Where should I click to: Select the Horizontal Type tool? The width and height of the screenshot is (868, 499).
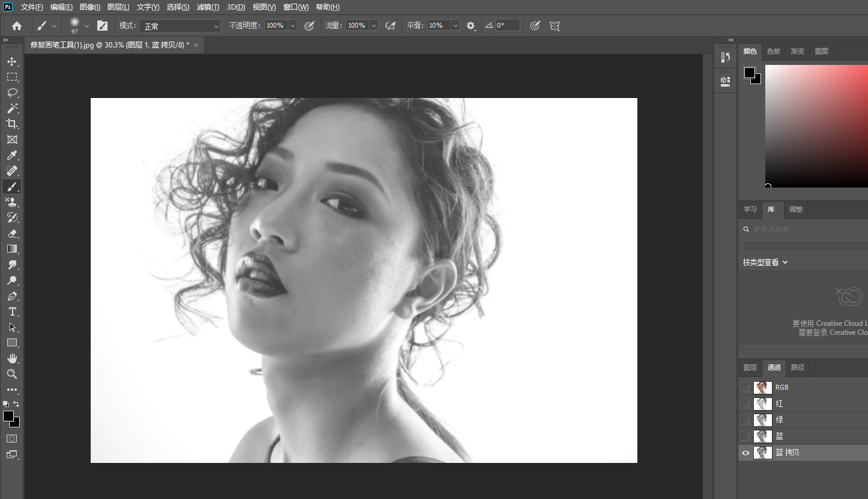(12, 311)
